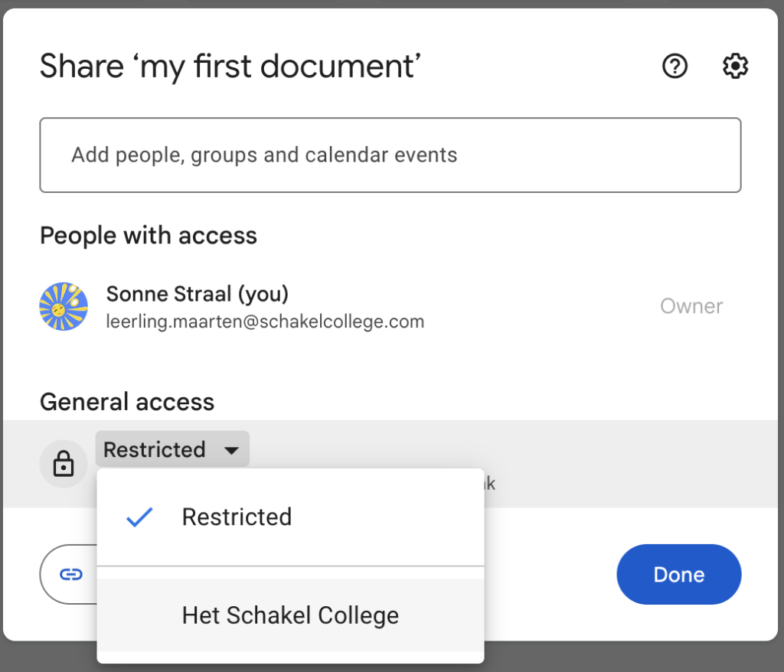Click the General access heading
784x672 pixels.
tap(127, 402)
